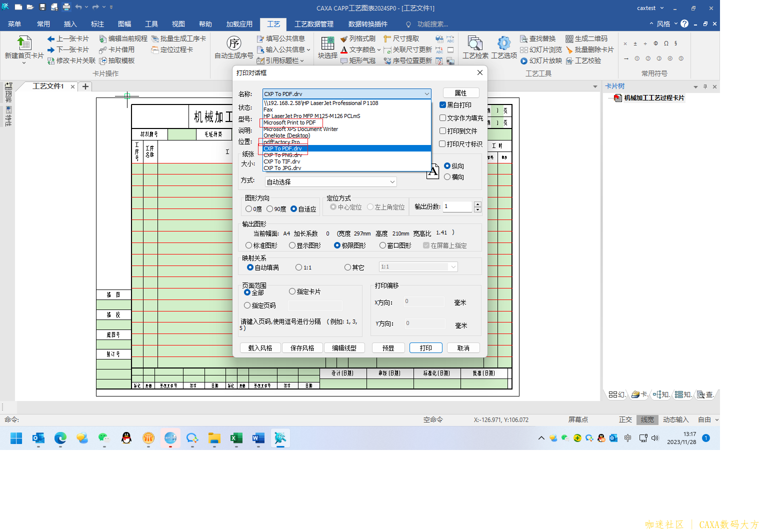This screenshot has height=532, width=760.
Task: Select the 横向 orientation radio button
Action: (x=447, y=177)
